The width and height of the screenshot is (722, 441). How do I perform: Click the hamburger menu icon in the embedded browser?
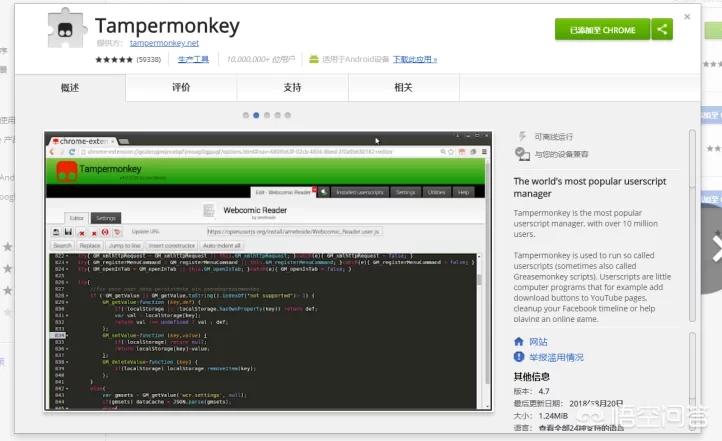click(484, 152)
